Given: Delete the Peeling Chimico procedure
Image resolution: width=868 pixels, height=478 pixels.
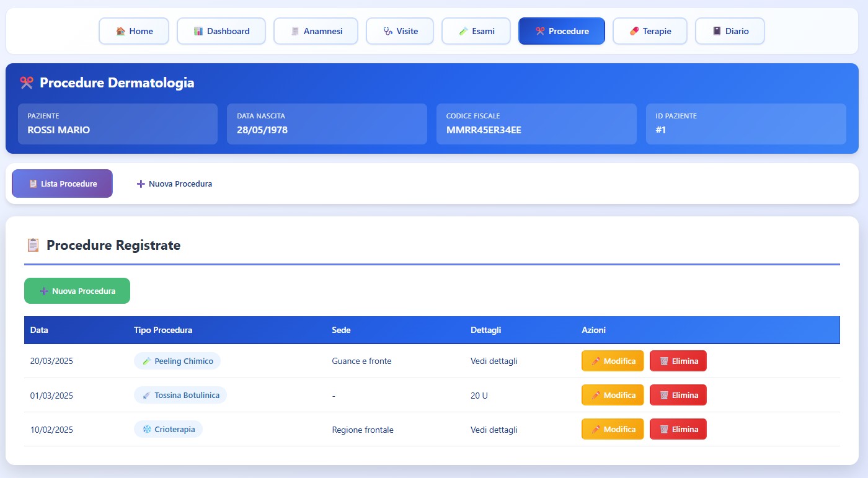Looking at the screenshot, I should (678, 361).
